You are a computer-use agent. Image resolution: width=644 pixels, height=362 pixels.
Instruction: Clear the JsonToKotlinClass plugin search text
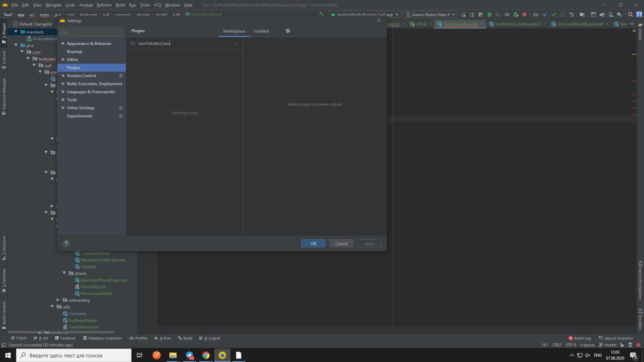(x=236, y=43)
